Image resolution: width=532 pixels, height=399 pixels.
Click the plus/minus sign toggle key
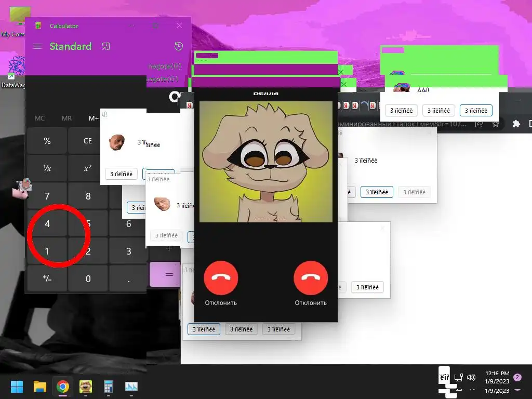pos(47,278)
